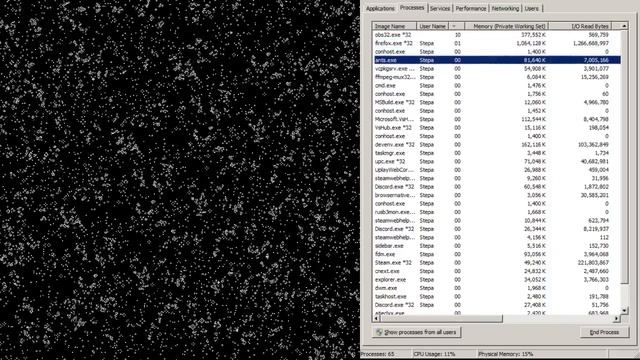Click the vertical scrollbar down arrow
This screenshot has height=360, width=640.
[x=624, y=311]
